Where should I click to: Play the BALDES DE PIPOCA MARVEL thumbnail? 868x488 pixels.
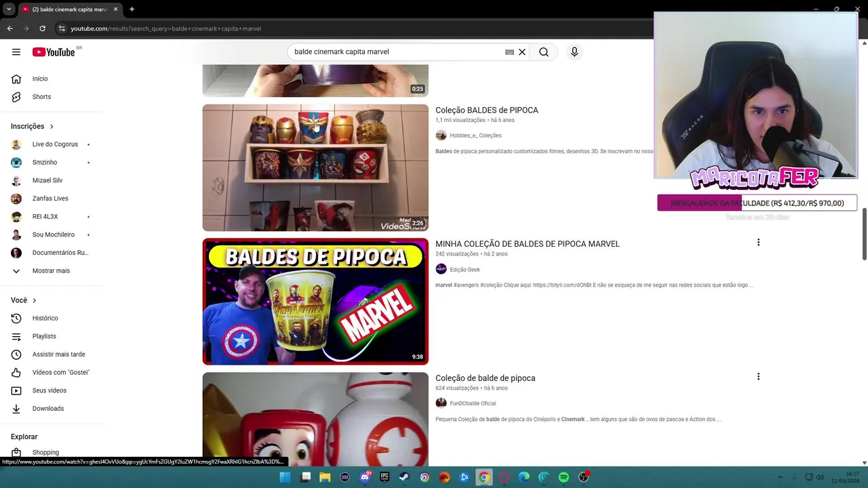pyautogui.click(x=315, y=302)
